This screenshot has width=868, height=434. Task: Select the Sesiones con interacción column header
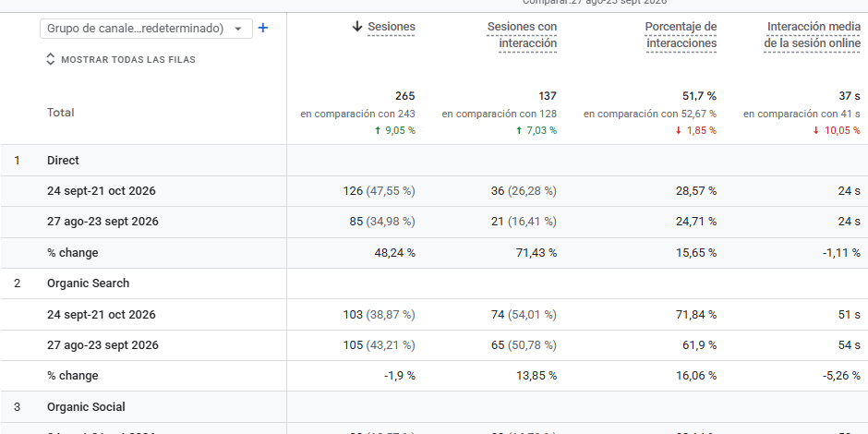click(x=522, y=35)
